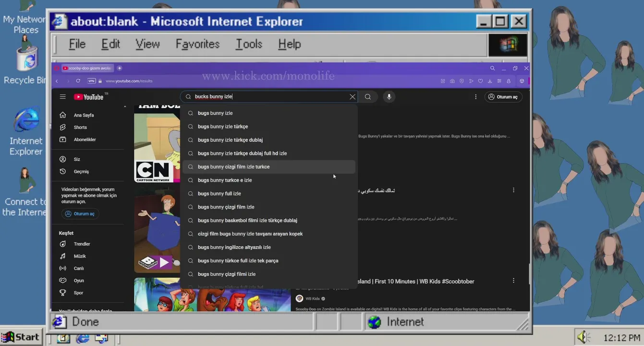Open the Edit menu in Internet Explorer
This screenshot has width=644, height=346.
pos(110,44)
